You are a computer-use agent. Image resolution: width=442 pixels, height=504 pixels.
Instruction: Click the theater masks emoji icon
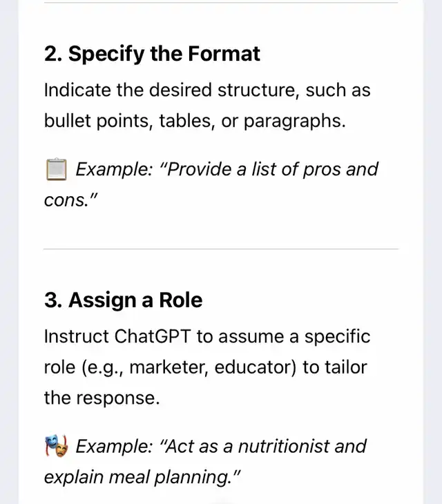click(x=56, y=447)
